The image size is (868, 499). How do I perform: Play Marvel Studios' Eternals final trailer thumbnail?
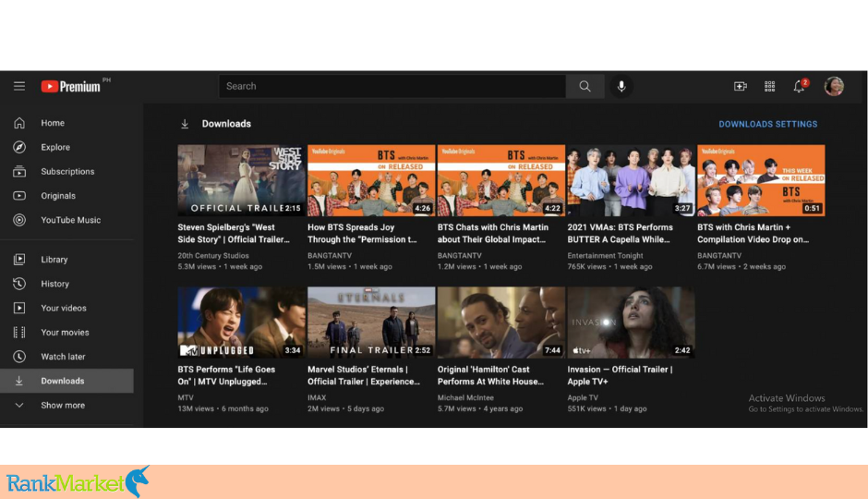[371, 322]
